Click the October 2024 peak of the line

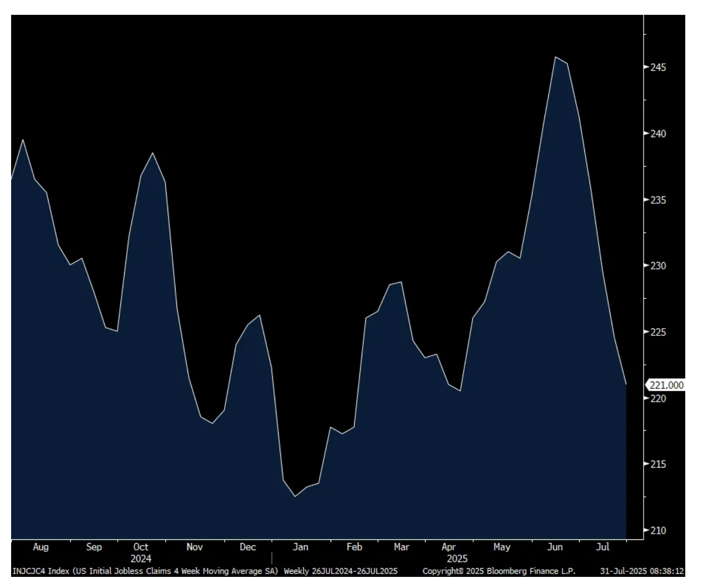tap(152, 153)
